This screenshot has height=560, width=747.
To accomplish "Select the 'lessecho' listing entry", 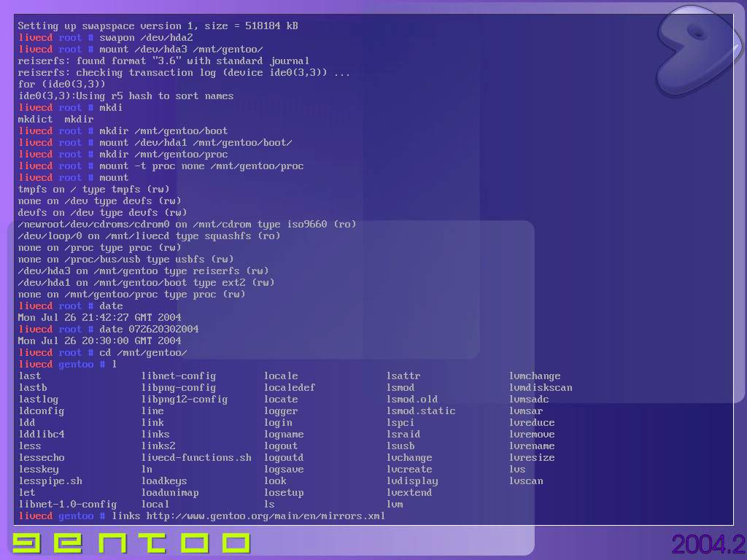I will pyautogui.click(x=42, y=458).
